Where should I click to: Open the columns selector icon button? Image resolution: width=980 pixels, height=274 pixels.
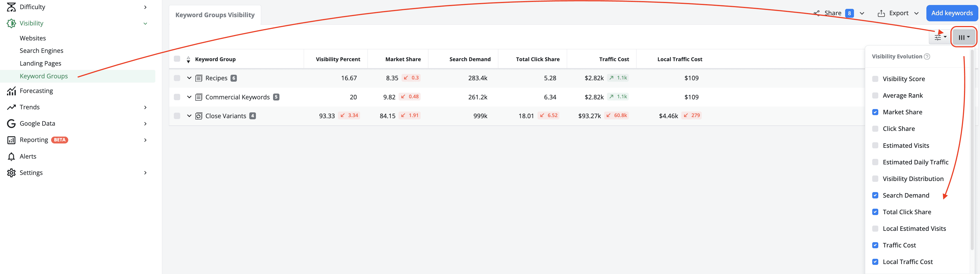964,37
